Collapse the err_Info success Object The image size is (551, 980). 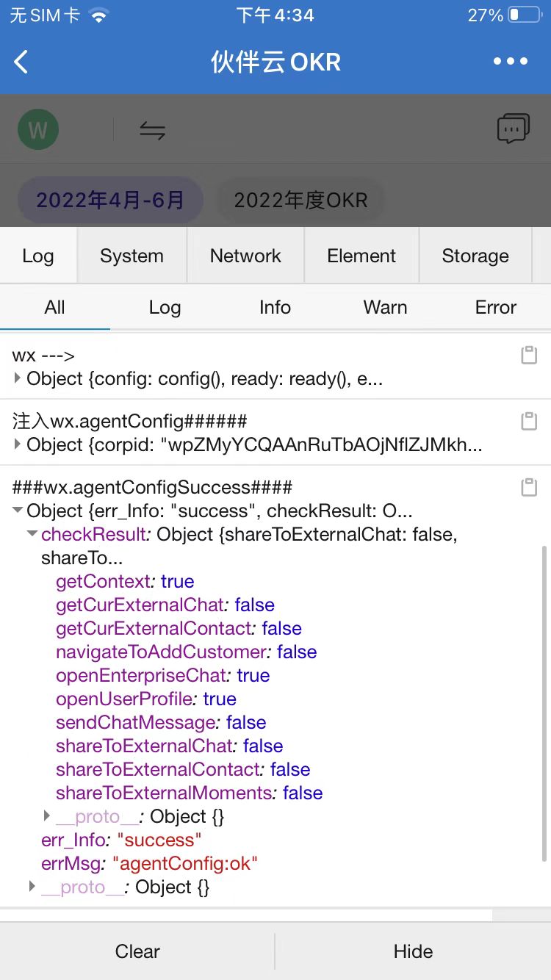coord(18,511)
